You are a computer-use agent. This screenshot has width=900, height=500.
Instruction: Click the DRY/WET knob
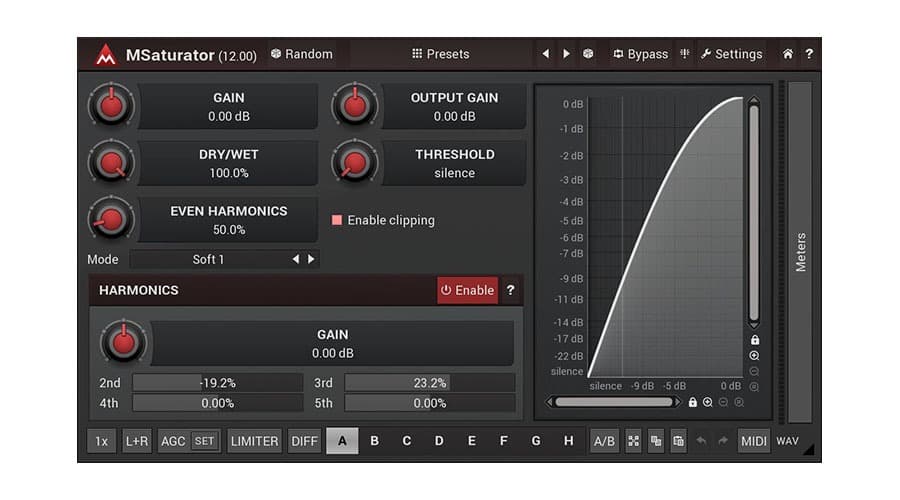[111, 162]
